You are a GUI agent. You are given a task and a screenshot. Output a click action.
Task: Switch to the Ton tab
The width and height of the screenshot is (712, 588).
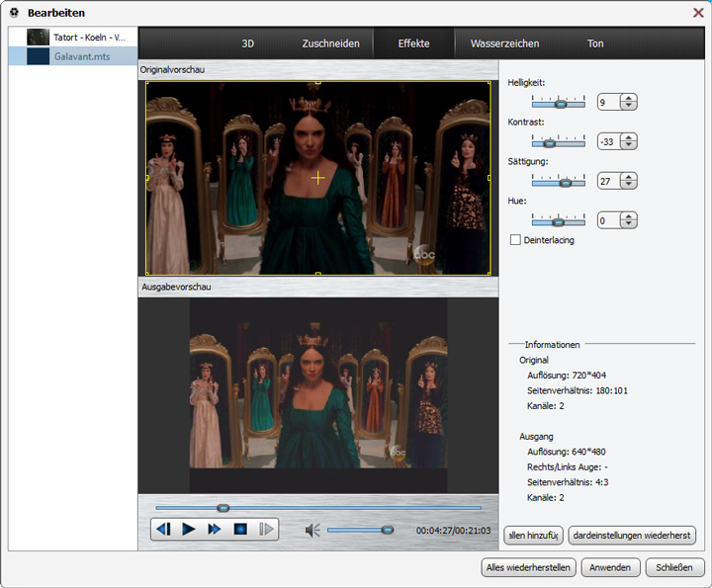595,43
